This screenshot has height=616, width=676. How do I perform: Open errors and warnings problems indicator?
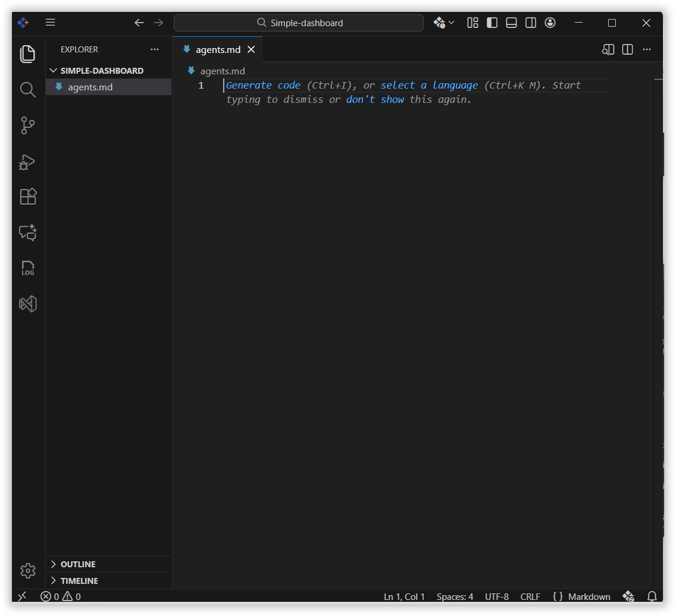[x=61, y=596]
